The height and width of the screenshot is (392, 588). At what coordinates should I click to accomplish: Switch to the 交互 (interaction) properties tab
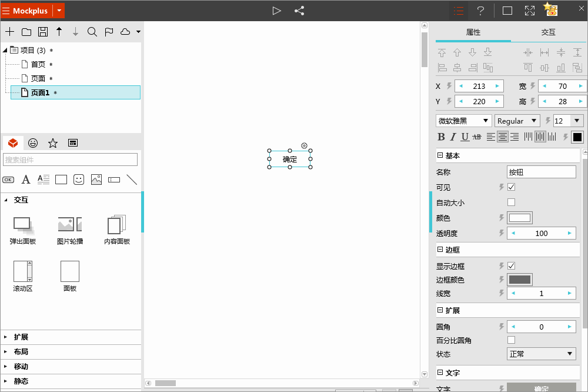tap(548, 32)
